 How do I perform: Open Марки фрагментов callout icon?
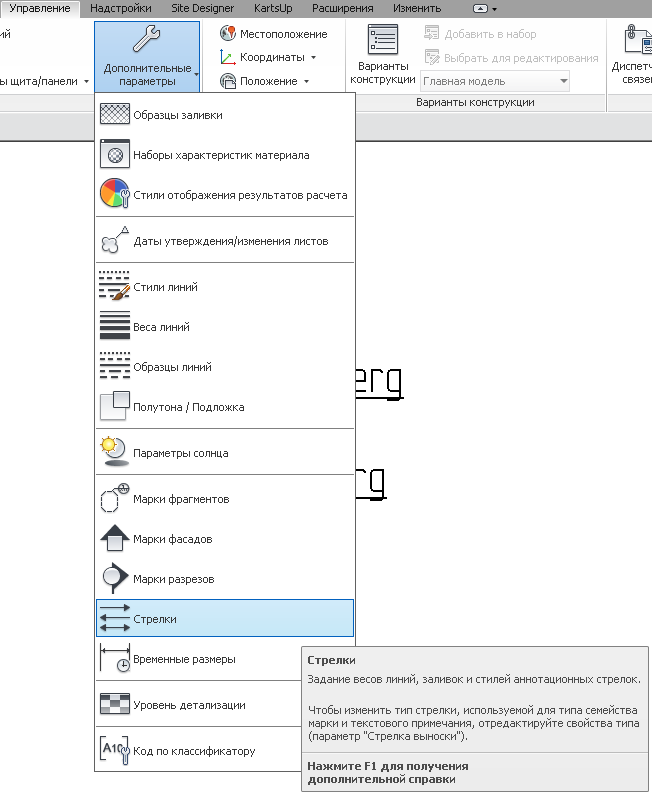pos(115,498)
